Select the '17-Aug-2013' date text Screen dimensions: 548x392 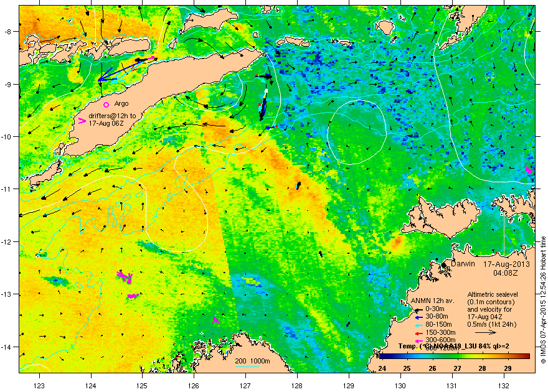[506, 264]
